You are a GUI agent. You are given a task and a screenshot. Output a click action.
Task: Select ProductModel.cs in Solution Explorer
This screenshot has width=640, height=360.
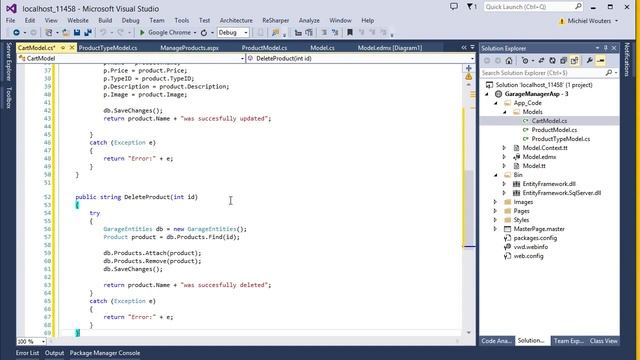(554, 130)
